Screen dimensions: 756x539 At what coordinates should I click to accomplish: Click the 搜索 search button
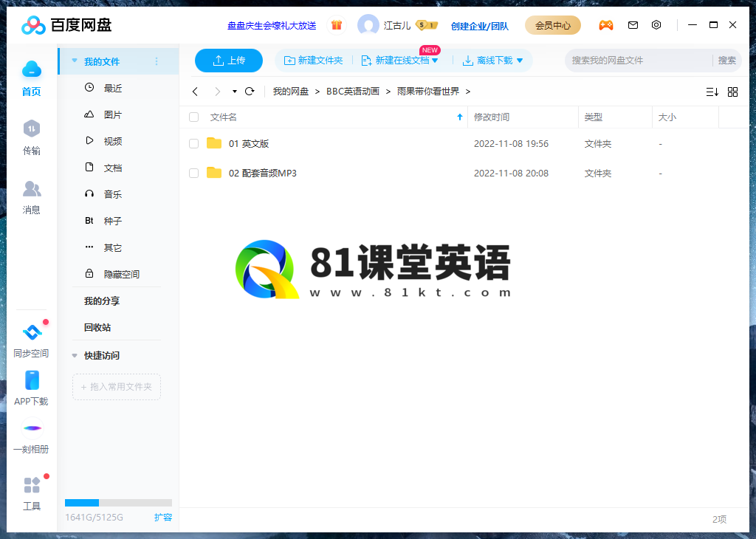pyautogui.click(x=726, y=61)
